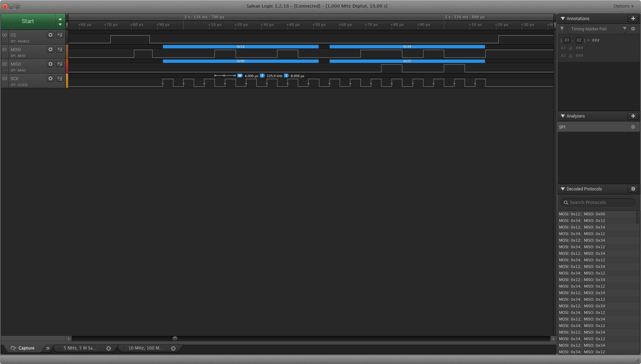The image size is (641, 364).
Task: Open settings gear for SCK channel
Action: 51,78
